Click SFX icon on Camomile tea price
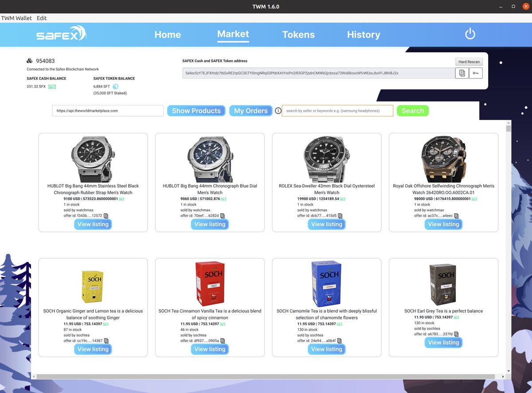Screen dimensions: 532x393 pyautogui.click(x=339, y=324)
